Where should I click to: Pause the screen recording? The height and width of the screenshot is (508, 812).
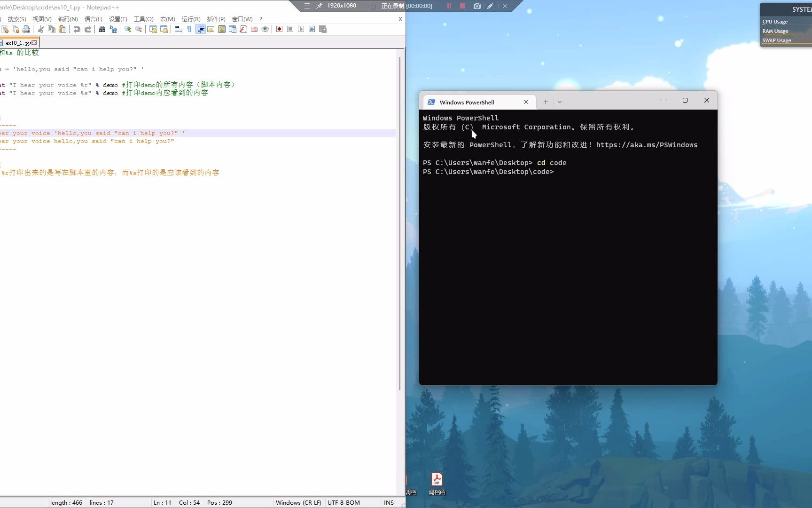pos(449,6)
